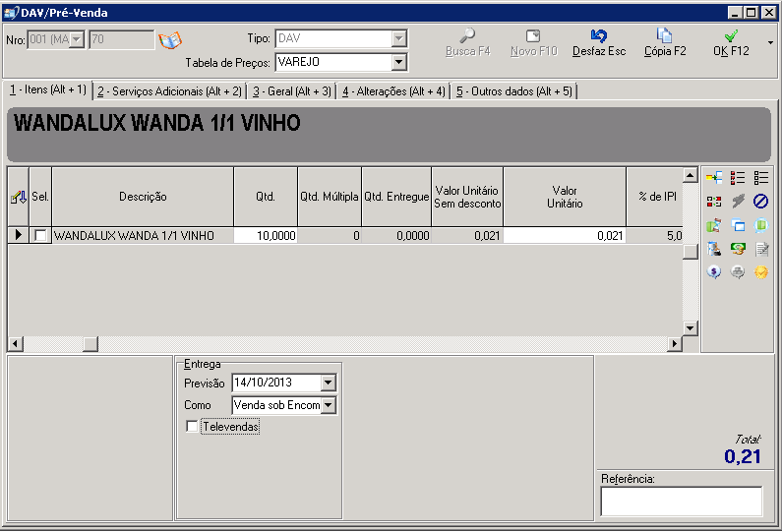Click the vertical scrollbar thumb of the grid

pos(691,252)
